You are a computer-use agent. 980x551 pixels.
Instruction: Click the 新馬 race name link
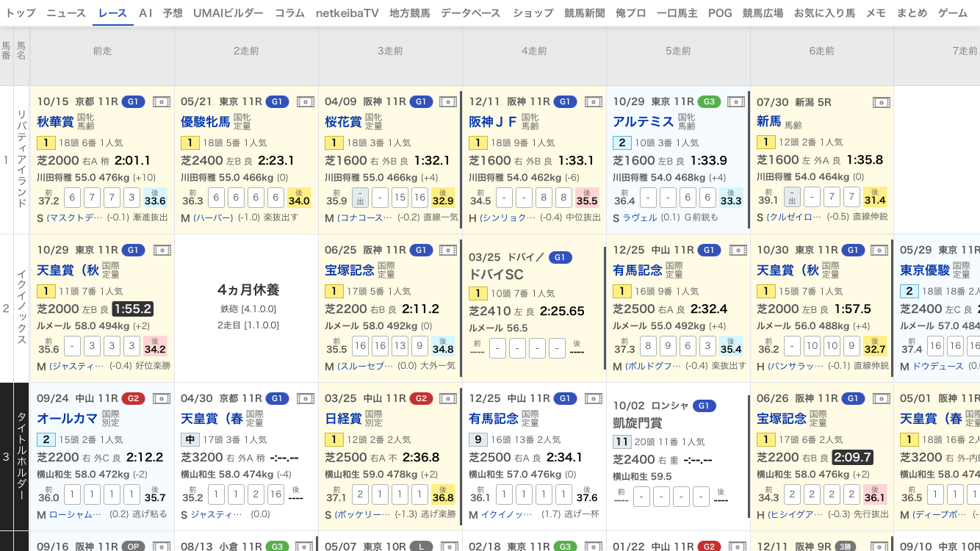(x=769, y=122)
